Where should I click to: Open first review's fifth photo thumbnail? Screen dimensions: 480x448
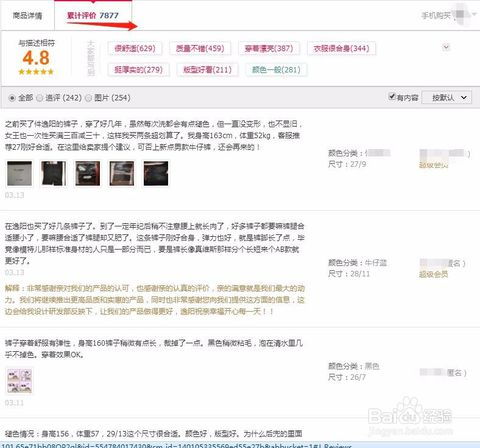pyautogui.click(x=156, y=173)
